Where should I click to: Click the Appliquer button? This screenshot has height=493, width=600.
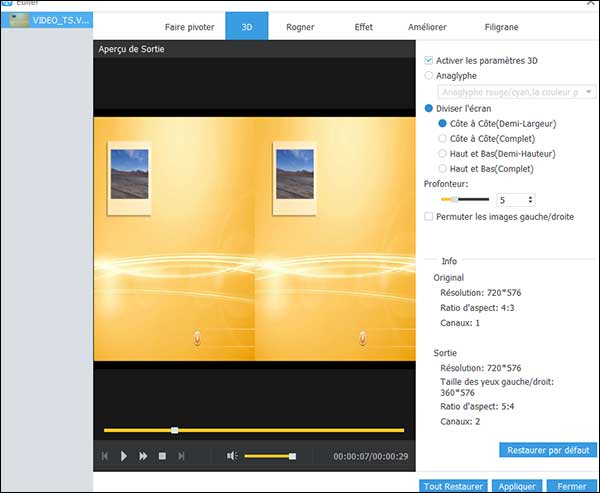coord(518,486)
